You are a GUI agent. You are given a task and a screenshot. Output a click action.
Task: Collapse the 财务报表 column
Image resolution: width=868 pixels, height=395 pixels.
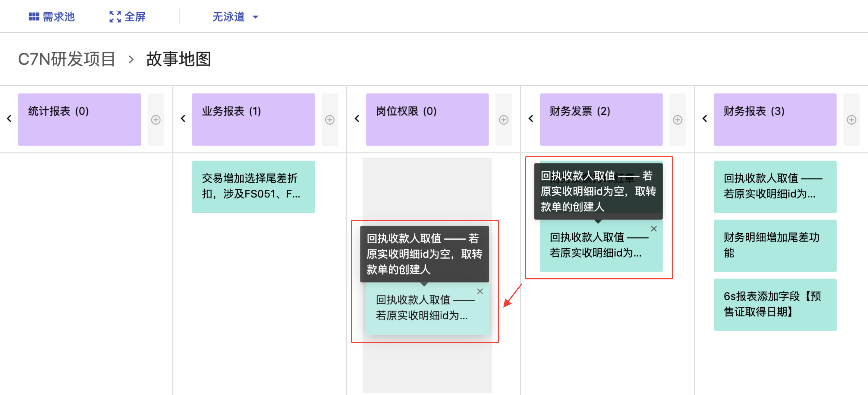click(705, 118)
